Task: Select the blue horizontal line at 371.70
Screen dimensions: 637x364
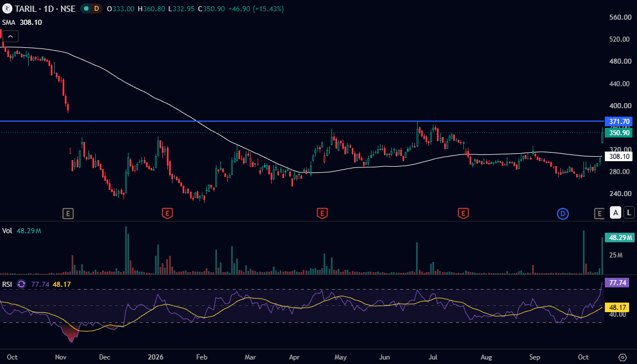Action: 302,121
